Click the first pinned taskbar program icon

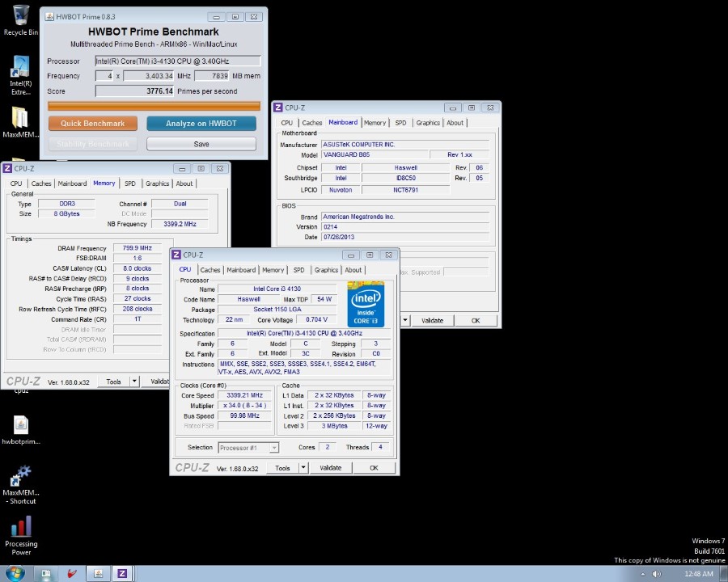[x=46, y=574]
